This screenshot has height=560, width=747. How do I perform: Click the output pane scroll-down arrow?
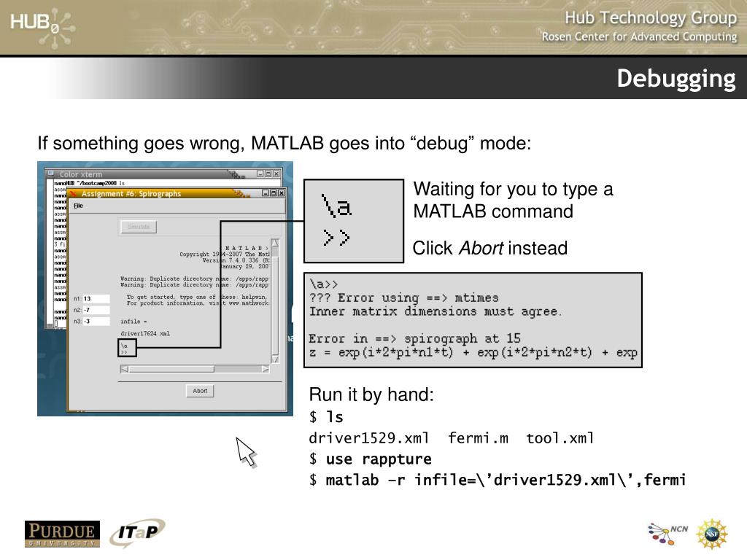coord(275,359)
